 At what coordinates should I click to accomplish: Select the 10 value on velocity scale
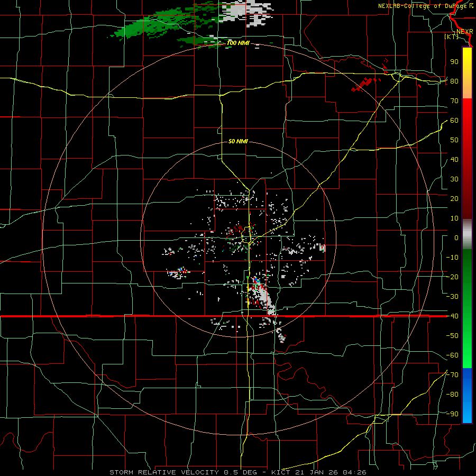click(454, 218)
